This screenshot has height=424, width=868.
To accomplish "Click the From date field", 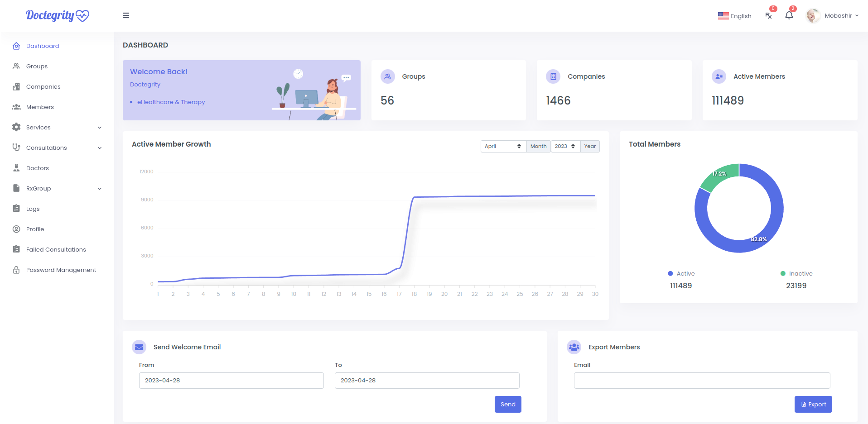I will coord(231,381).
